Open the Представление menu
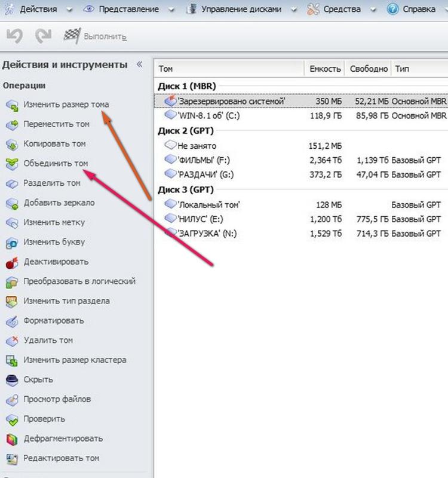The height and width of the screenshot is (478, 448). pos(128,9)
